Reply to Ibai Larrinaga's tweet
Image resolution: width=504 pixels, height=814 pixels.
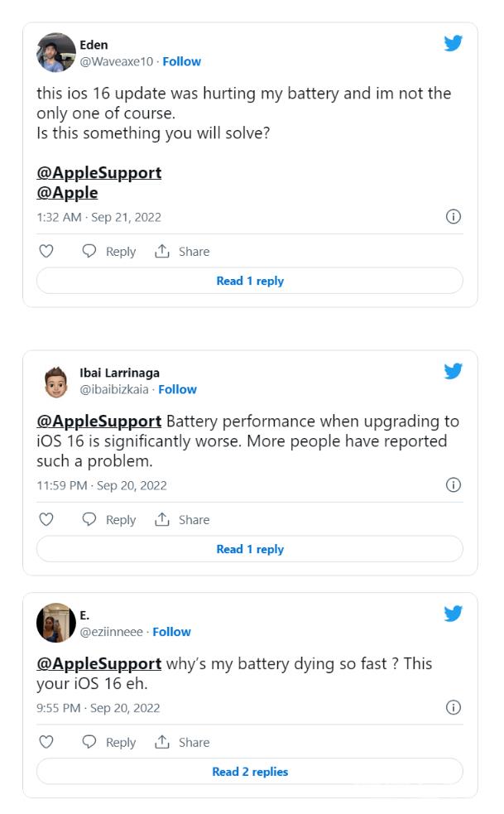point(108,519)
